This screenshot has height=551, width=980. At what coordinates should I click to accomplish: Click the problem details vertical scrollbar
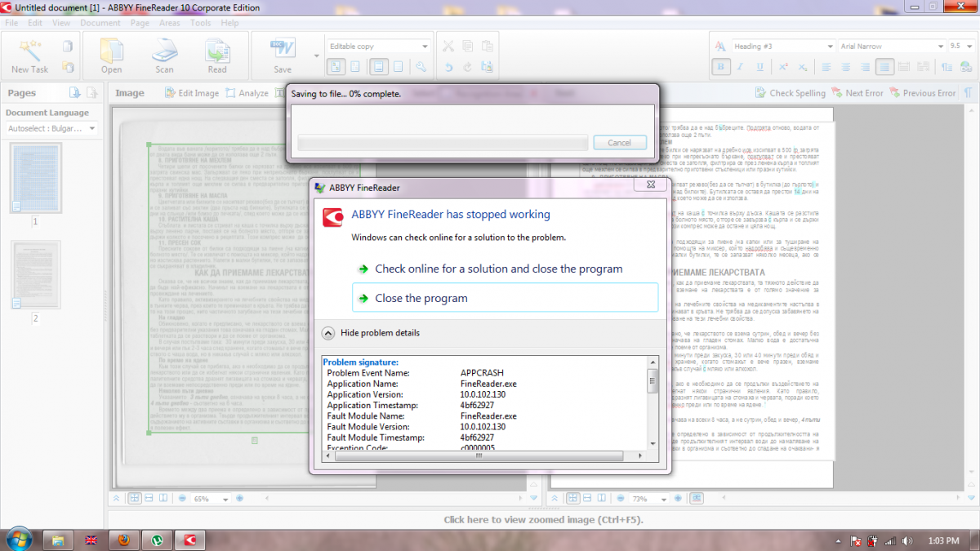653,403
